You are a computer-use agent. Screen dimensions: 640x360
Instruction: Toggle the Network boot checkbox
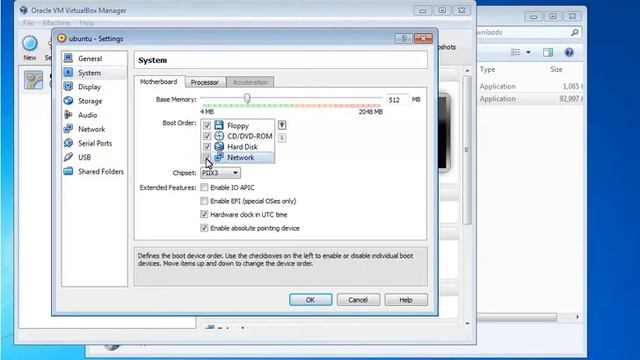pos(207,158)
